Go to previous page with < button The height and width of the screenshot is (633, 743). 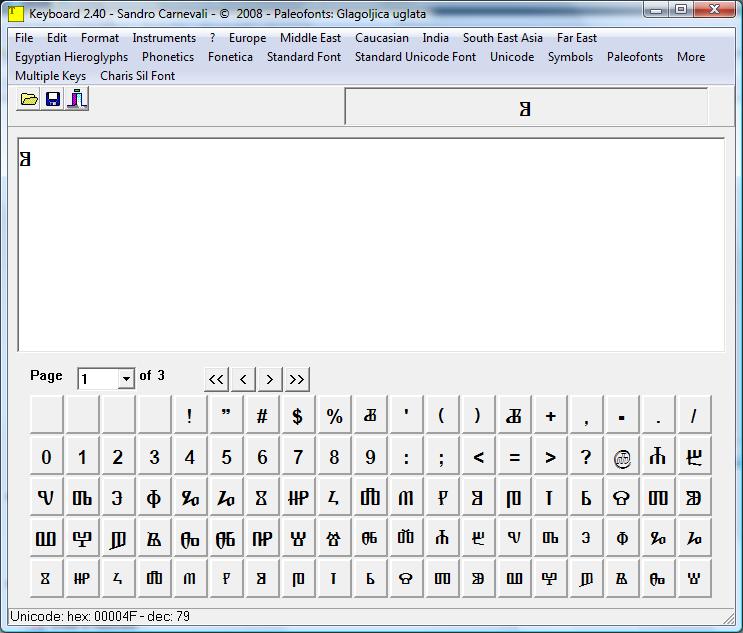point(243,379)
